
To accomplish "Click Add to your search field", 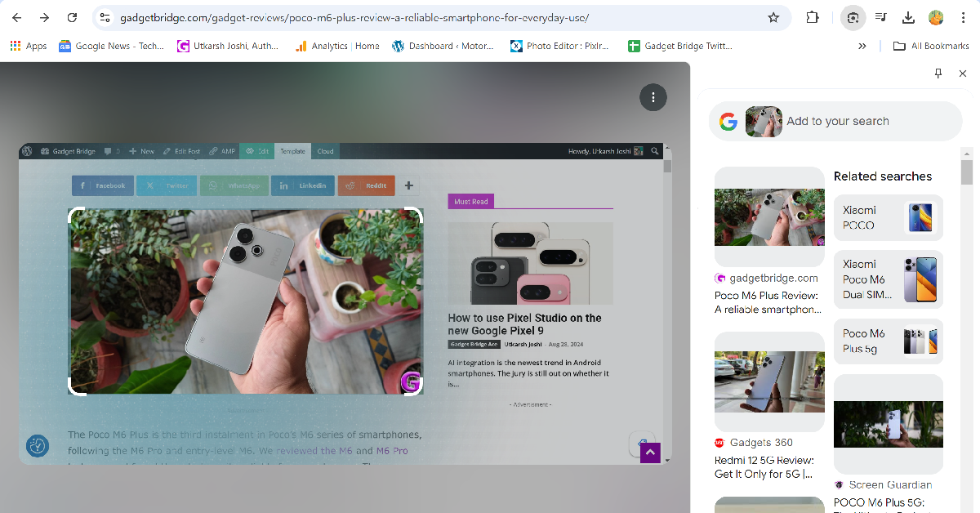I will coord(838,121).
